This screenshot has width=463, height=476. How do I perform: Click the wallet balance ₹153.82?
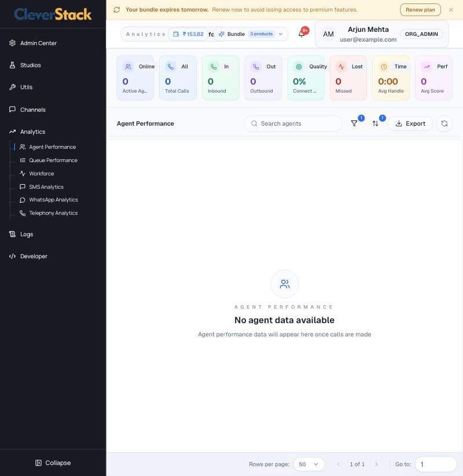coord(189,34)
